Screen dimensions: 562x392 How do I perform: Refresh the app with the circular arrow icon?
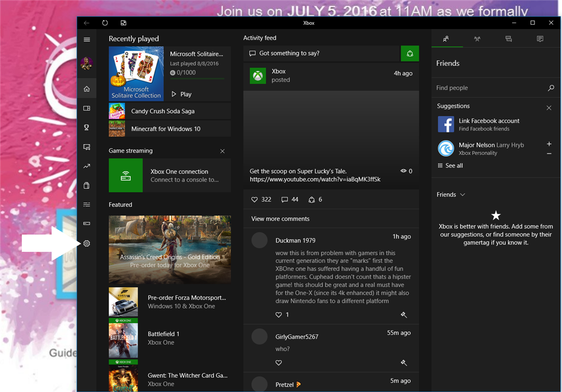[104, 23]
